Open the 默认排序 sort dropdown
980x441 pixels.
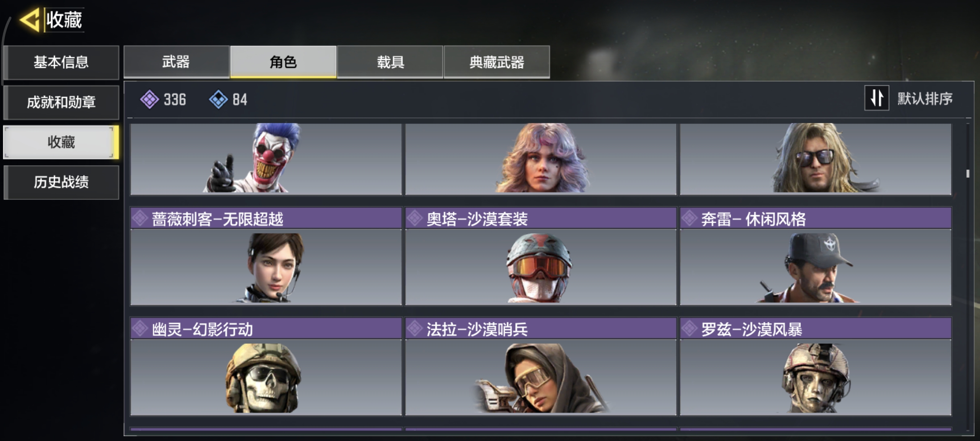[x=909, y=98]
